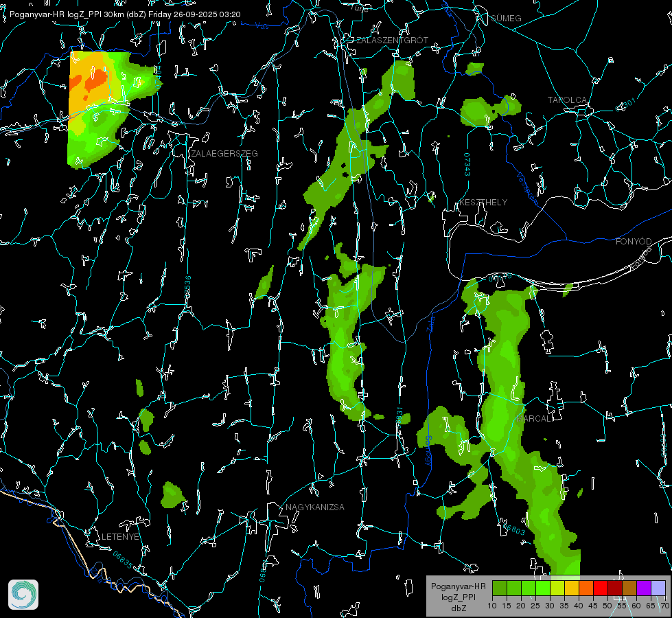Click the swirl logo icon at bottom-left

[23, 595]
